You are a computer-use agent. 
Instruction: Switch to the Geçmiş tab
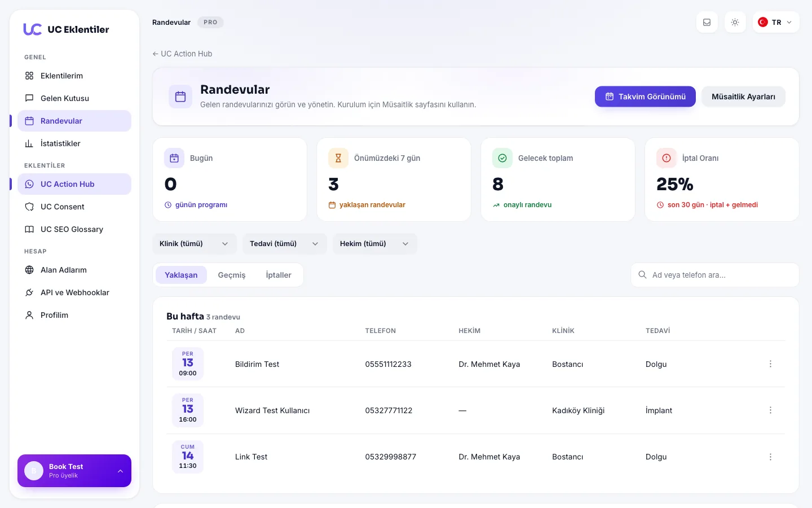pyautogui.click(x=232, y=275)
